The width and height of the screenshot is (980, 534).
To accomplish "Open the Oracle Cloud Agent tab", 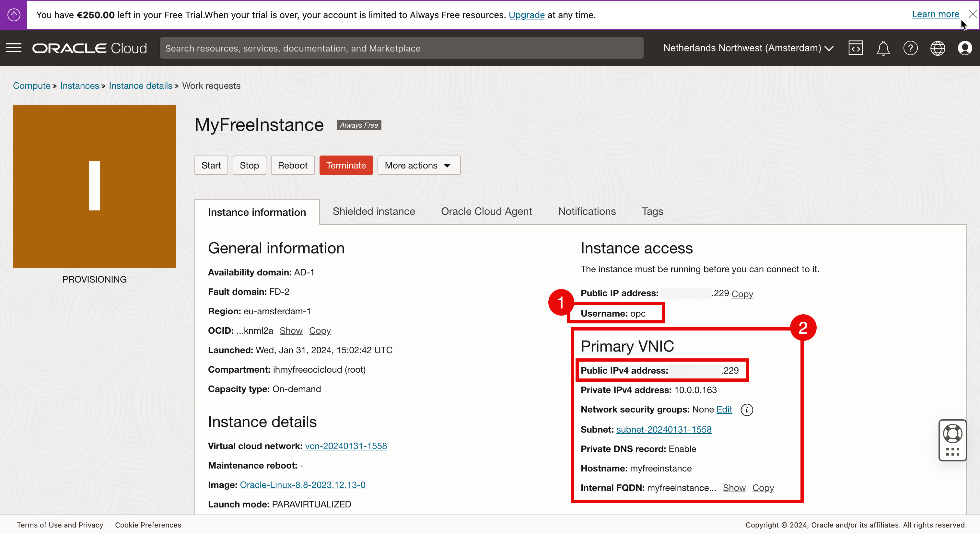I will point(486,212).
